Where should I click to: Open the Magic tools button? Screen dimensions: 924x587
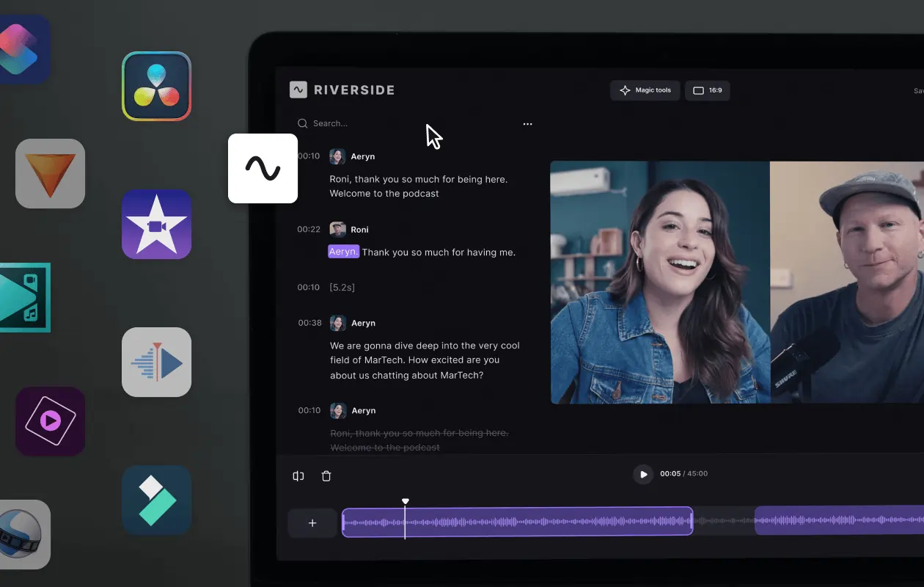coord(645,90)
